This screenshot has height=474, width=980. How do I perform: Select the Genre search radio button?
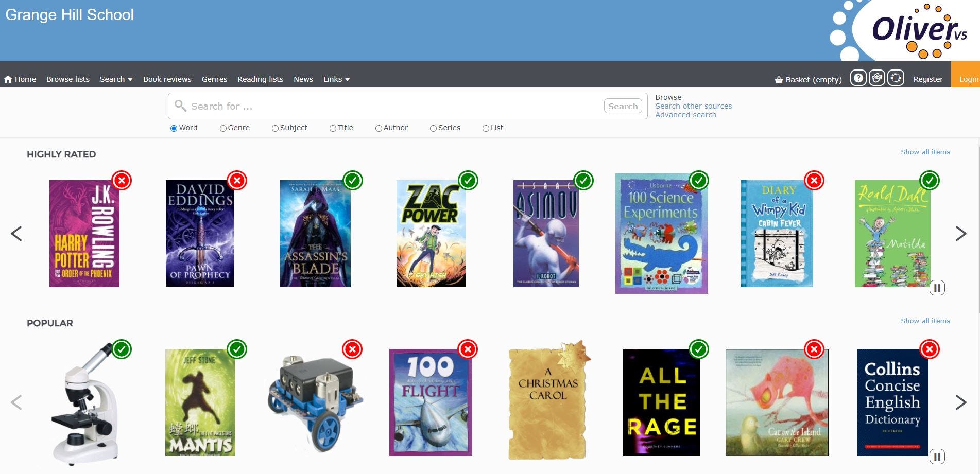223,128
